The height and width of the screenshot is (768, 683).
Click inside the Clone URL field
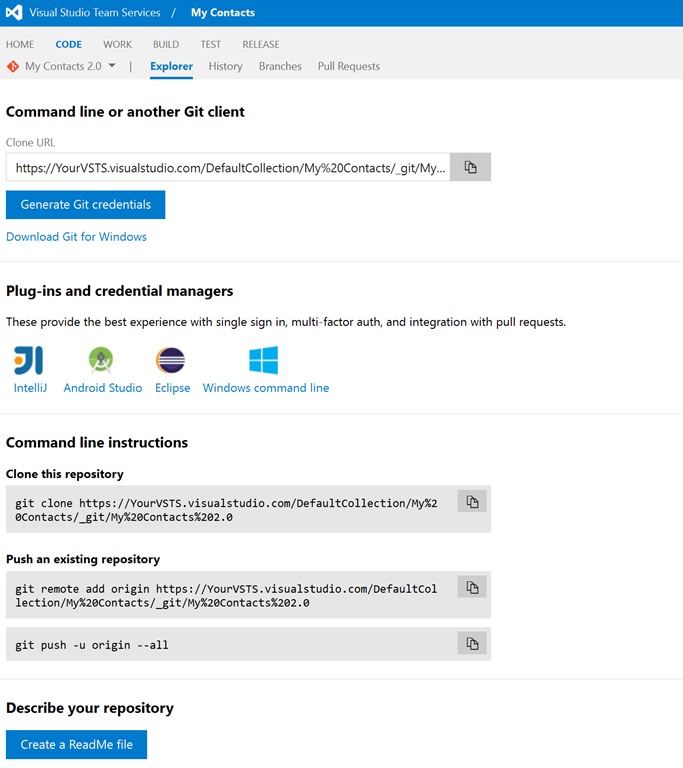[x=228, y=168]
